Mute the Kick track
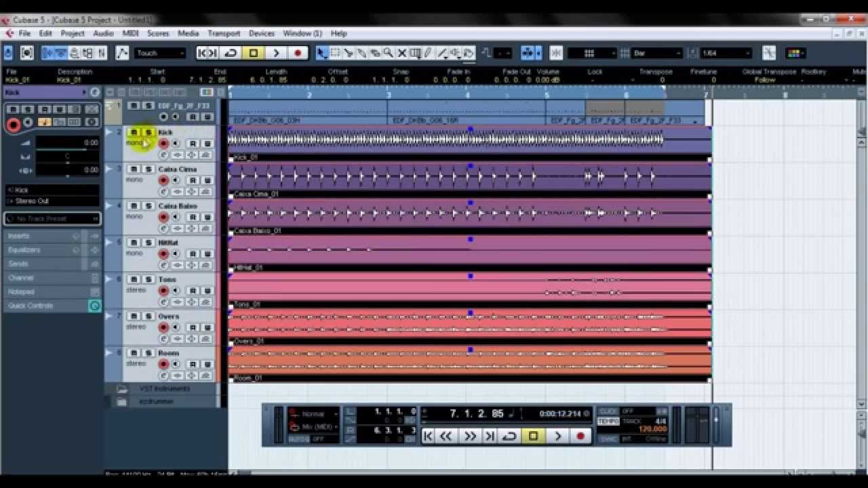868x488 pixels. pos(134,132)
